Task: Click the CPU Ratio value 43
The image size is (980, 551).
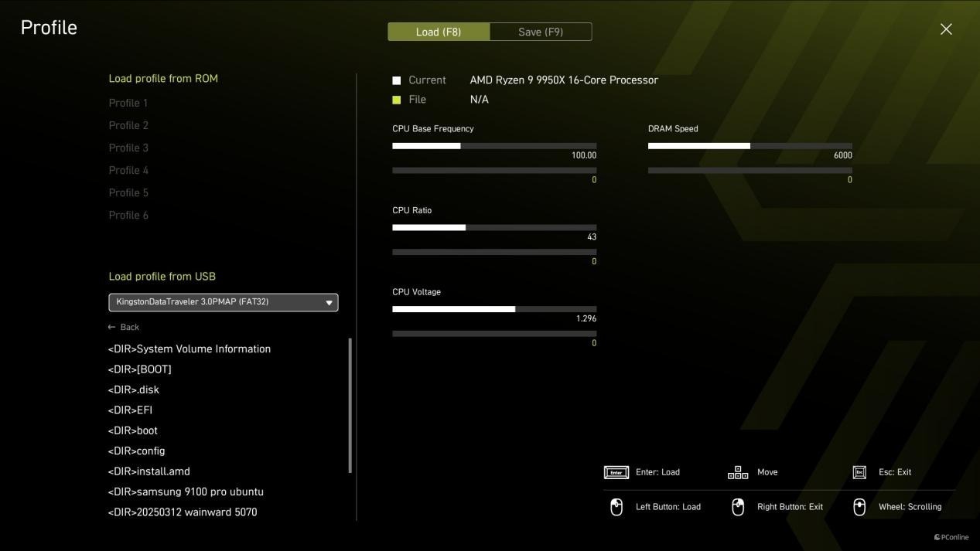Action: (x=592, y=237)
